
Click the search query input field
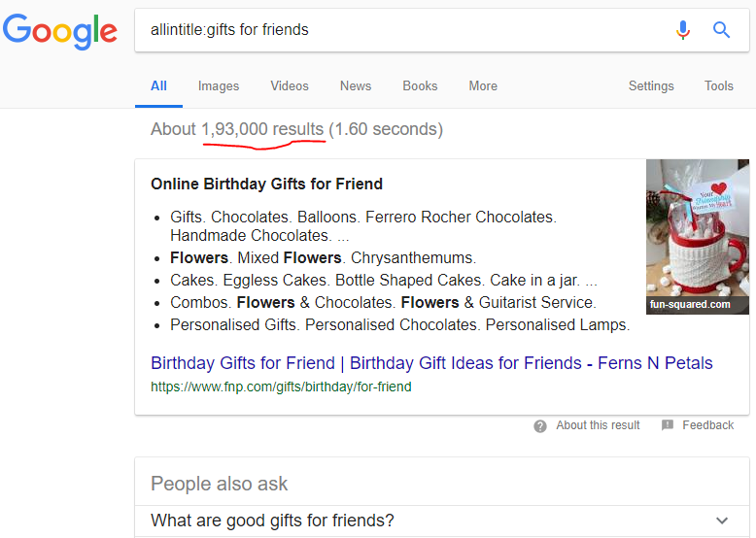pyautogui.click(x=398, y=30)
